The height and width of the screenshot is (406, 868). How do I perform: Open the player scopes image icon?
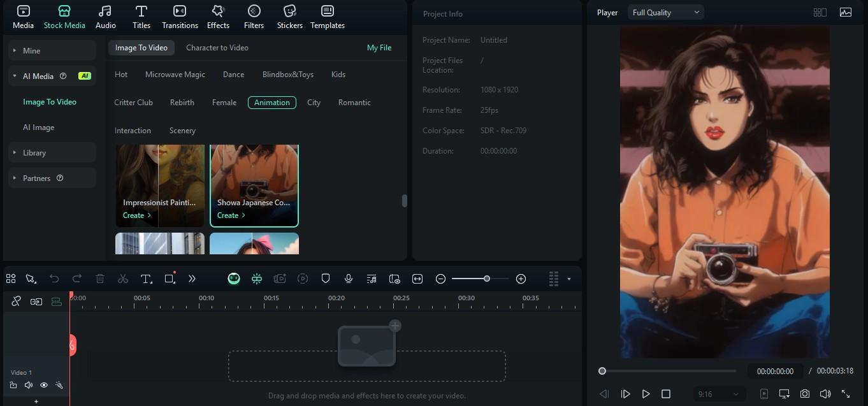(x=846, y=13)
